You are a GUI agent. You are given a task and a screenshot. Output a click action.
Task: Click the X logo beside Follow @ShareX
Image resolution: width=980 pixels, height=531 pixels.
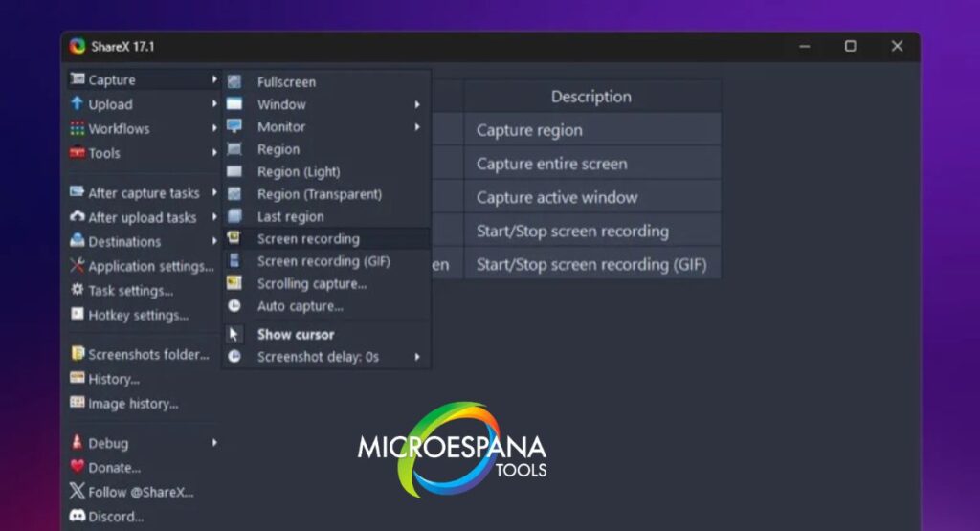point(77,491)
